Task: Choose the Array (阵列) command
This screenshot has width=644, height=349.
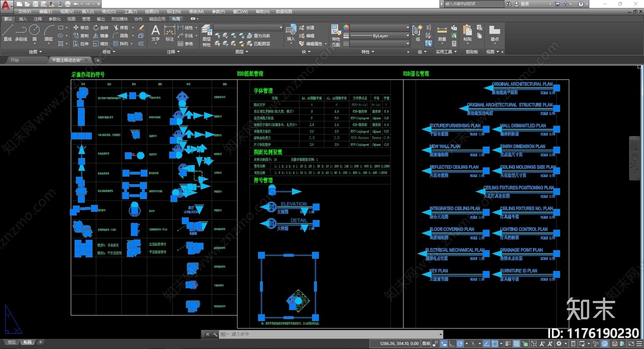Action: (121, 44)
